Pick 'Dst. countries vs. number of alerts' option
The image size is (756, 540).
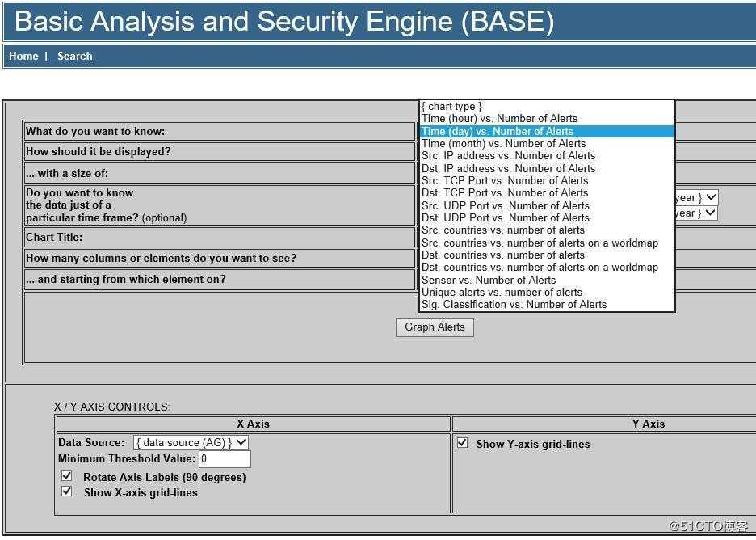coord(547,255)
